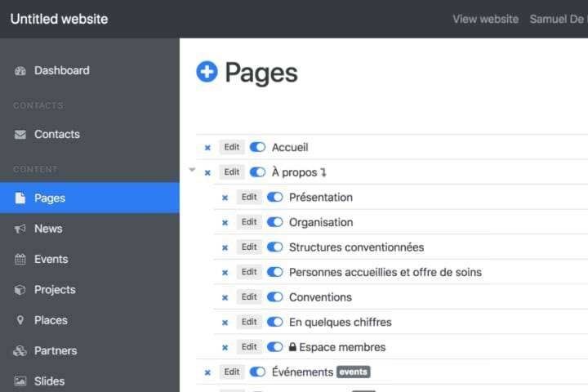
Task: Open the Samuel De user menu
Action: (x=559, y=19)
